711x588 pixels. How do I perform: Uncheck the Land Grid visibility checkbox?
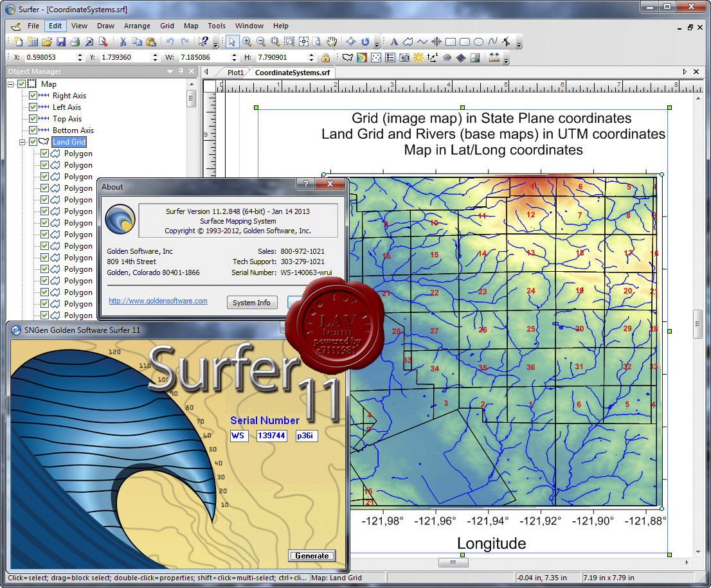coord(33,142)
